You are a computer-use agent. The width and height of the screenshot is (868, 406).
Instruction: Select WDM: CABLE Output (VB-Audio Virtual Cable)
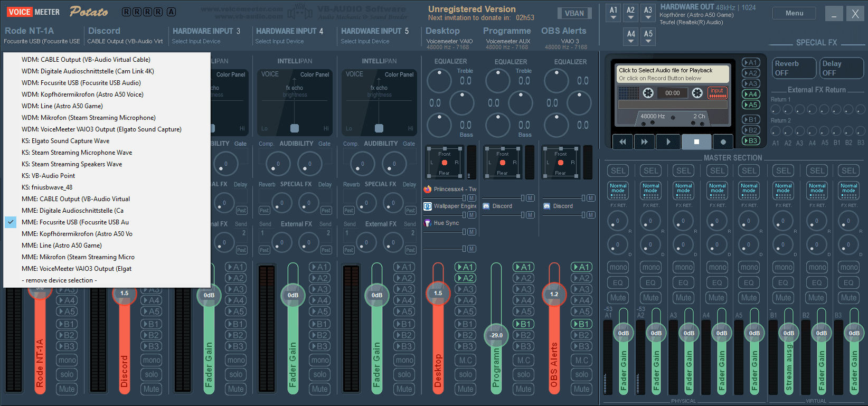coord(106,60)
